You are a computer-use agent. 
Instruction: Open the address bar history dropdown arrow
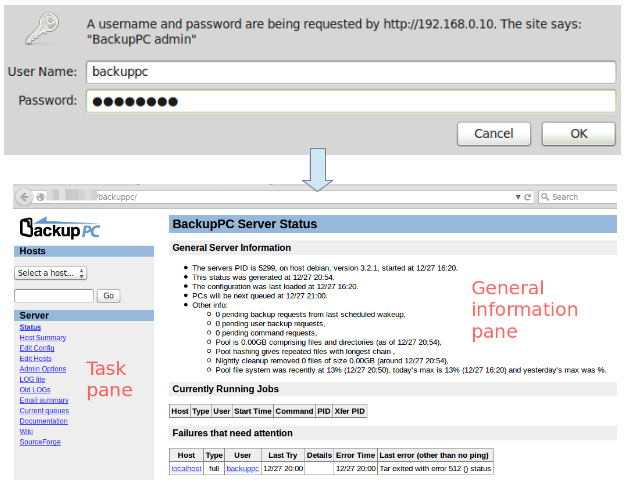point(518,197)
